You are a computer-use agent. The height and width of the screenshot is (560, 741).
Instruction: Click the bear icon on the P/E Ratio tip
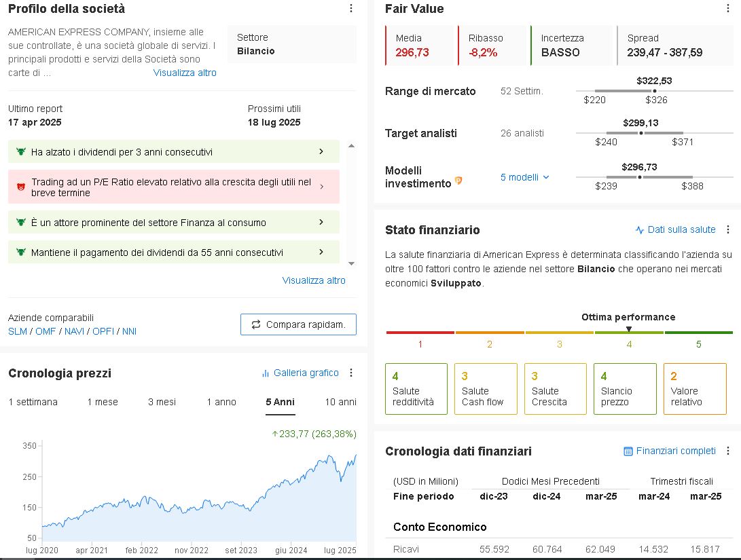(x=21, y=187)
